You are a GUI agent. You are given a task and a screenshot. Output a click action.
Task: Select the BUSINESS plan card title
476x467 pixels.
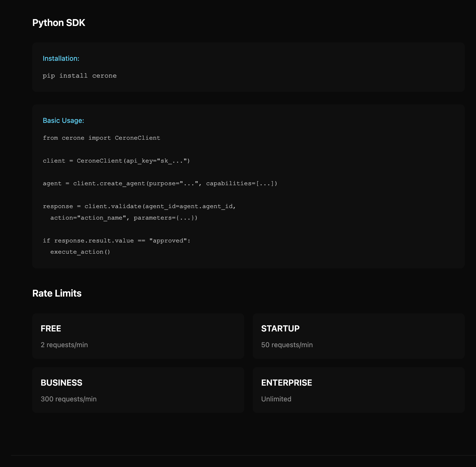(62, 383)
